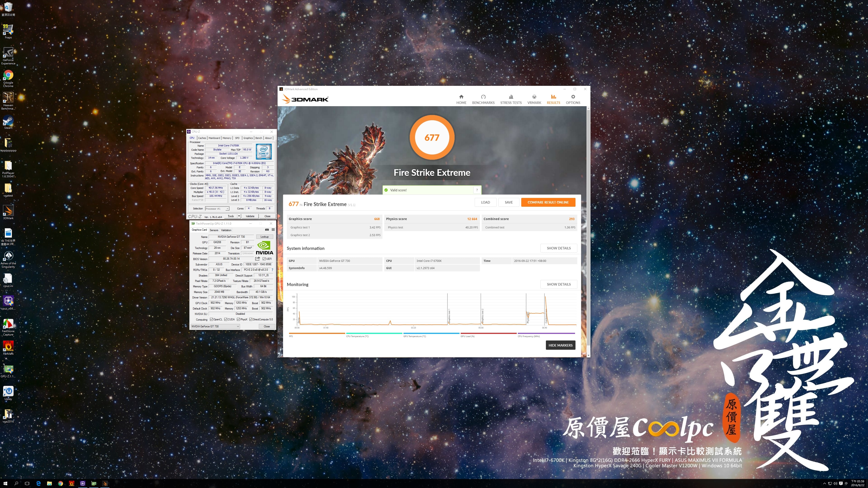
Task: Click SAVE button in 3DMark
Action: coord(508,202)
